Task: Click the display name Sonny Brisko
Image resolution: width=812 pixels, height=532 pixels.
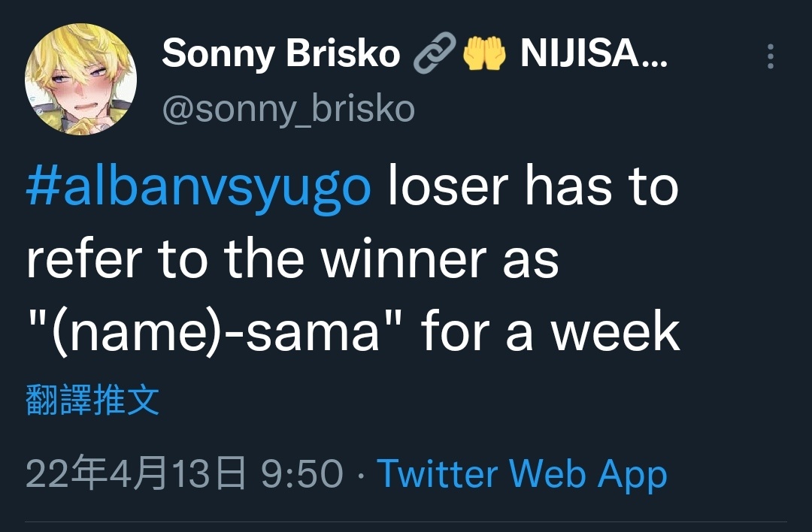Action: (x=281, y=53)
